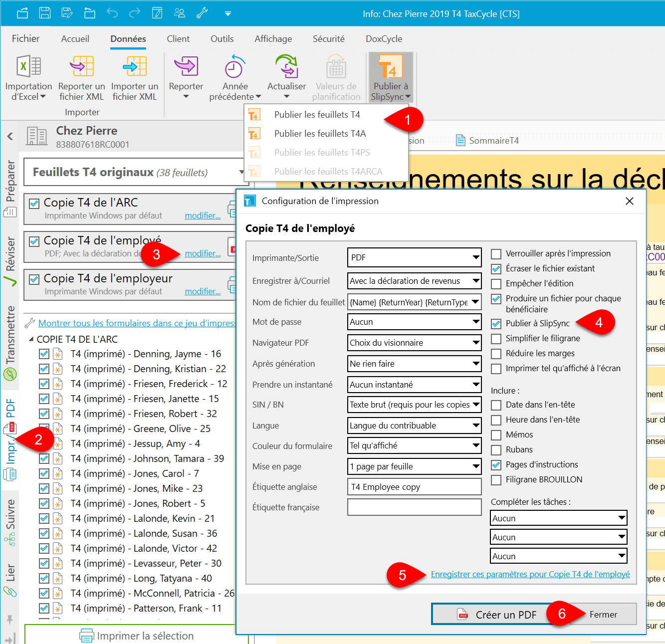The image size is (665, 644).
Task: Open the wrench options icon in the title bar
Action: click(202, 13)
